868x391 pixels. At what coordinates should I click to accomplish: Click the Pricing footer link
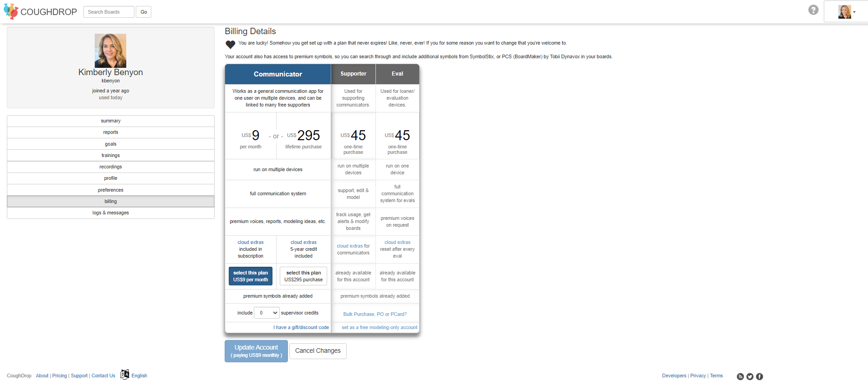click(x=60, y=376)
